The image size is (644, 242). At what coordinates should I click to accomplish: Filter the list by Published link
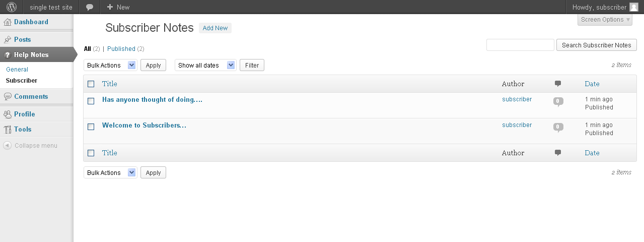point(121,49)
